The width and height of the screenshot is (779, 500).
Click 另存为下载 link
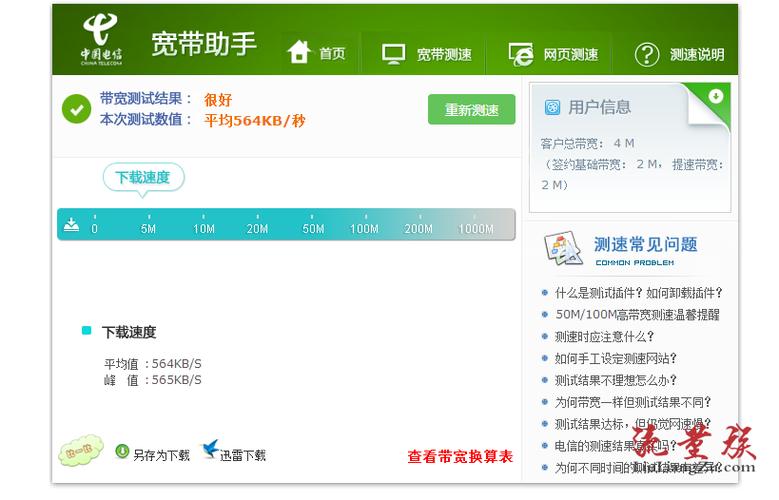[161, 455]
